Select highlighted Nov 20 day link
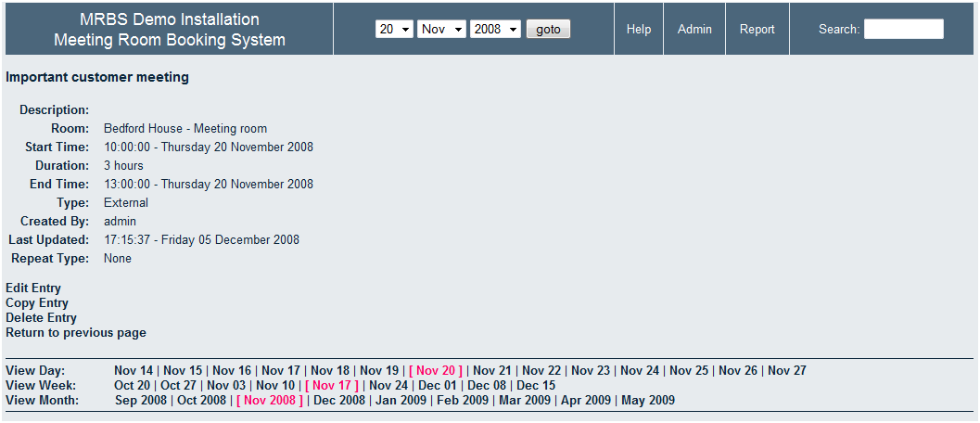 click(436, 371)
